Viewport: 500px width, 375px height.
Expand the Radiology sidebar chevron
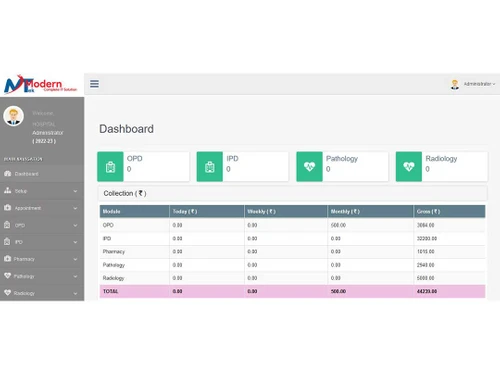point(75,294)
